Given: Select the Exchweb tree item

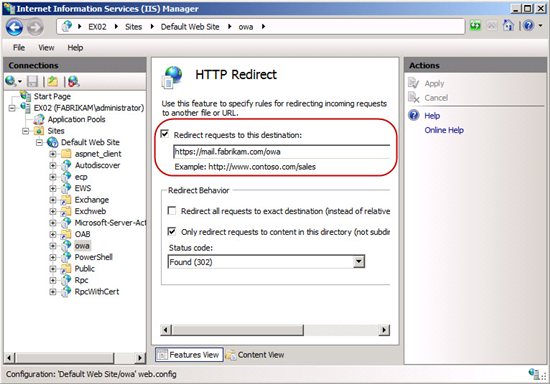Looking at the screenshot, I should coord(90,211).
